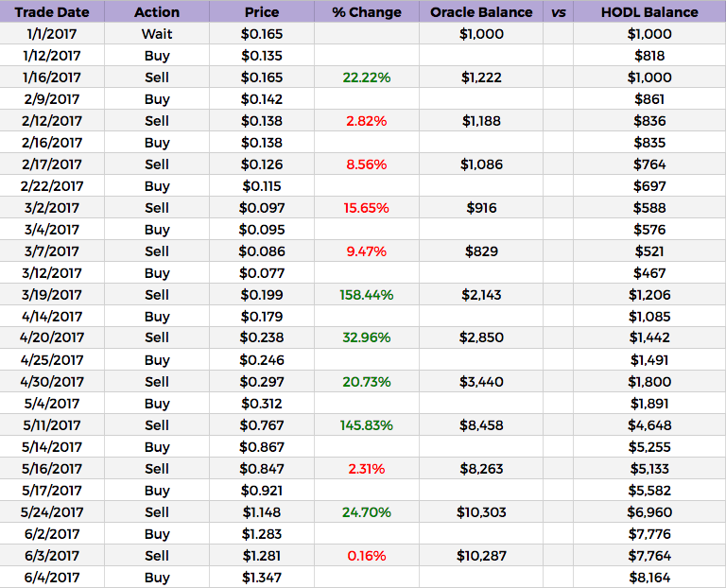Image resolution: width=726 pixels, height=588 pixels.
Task: Click the $0.921 price cell
Action: tap(262, 491)
